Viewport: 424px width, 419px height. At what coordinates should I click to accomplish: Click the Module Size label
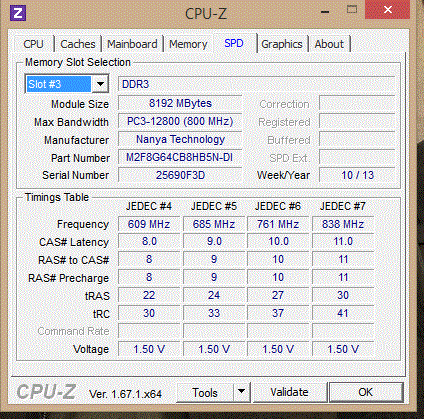80,104
